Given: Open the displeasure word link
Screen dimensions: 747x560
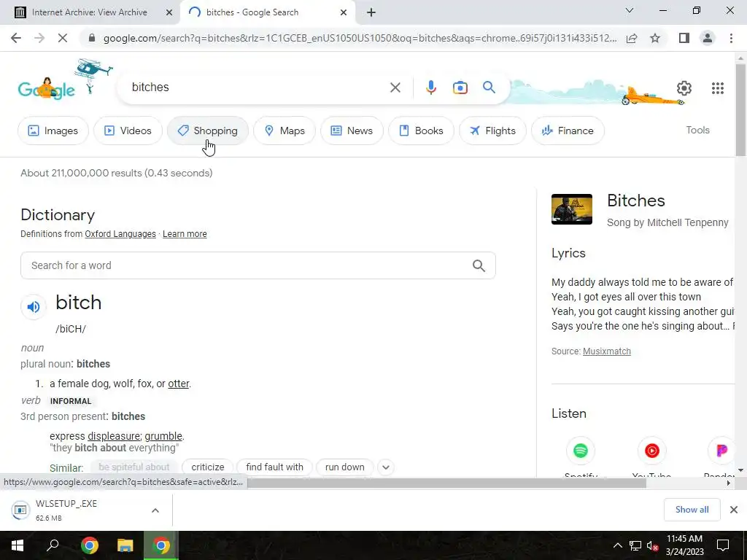Looking at the screenshot, I should (x=113, y=436).
